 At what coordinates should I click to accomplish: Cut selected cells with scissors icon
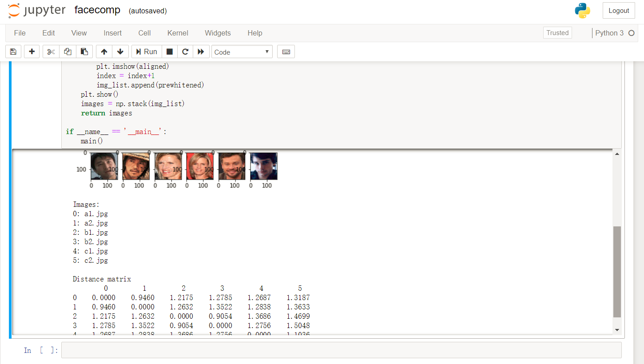[x=51, y=52]
